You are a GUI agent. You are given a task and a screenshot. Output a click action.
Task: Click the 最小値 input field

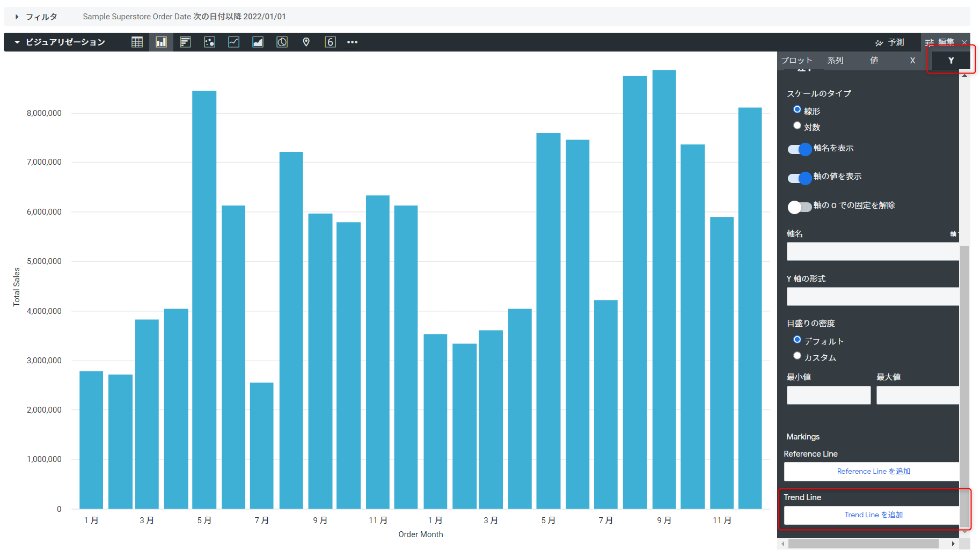(828, 395)
